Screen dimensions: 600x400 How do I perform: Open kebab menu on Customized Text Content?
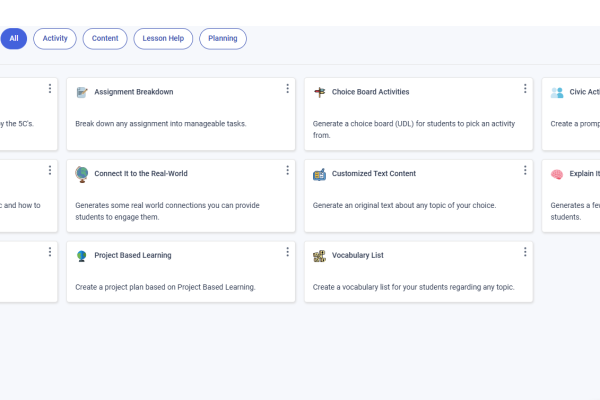click(525, 170)
